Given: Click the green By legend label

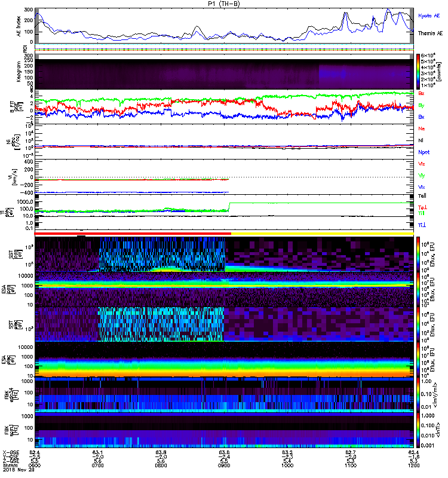Looking at the screenshot, I should pos(421,106).
